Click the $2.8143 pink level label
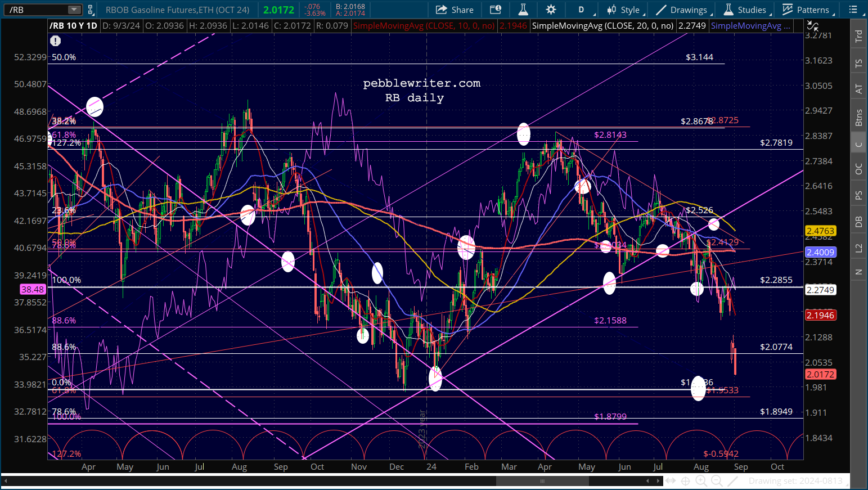Screen dimensions: 868x490 tap(610, 134)
